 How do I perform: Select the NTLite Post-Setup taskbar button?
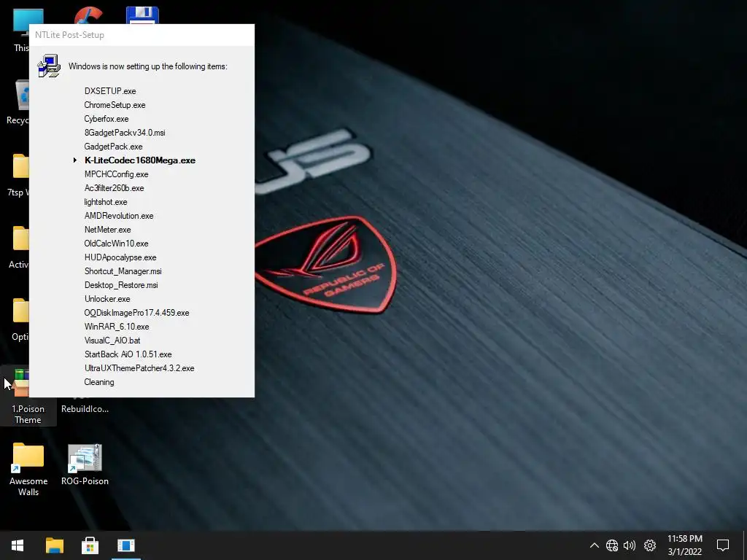tap(126, 545)
